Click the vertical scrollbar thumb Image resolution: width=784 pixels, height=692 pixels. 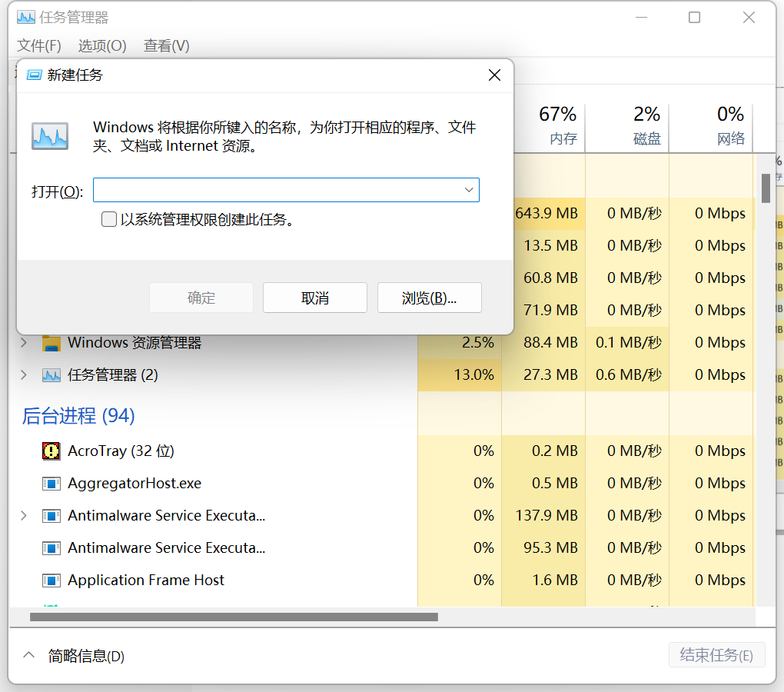766,188
